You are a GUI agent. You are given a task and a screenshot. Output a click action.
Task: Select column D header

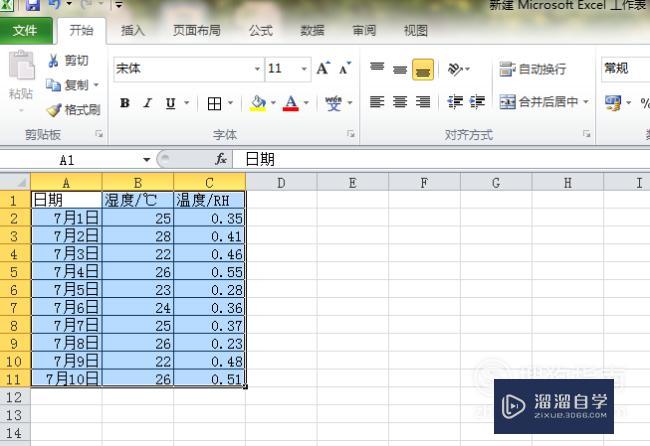(x=281, y=183)
